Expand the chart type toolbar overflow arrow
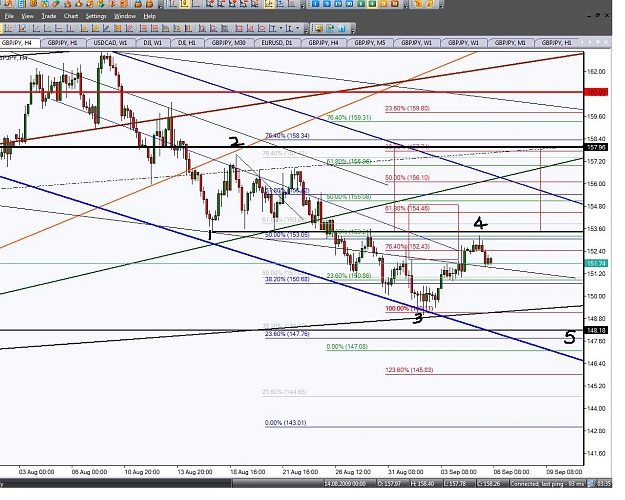The width and height of the screenshot is (625, 500). pyautogui.click(x=303, y=6)
